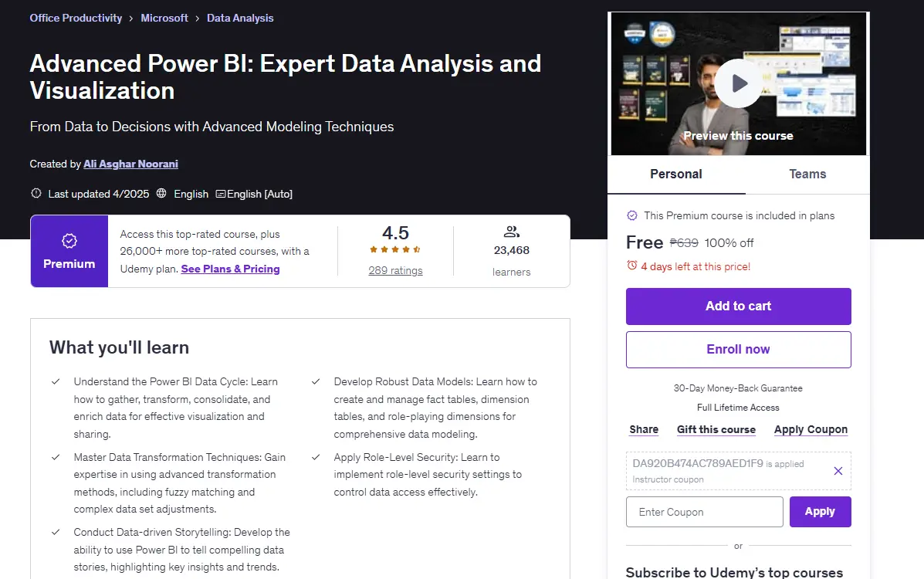
Task: Click 'Preview this course' caption
Action: pos(739,136)
